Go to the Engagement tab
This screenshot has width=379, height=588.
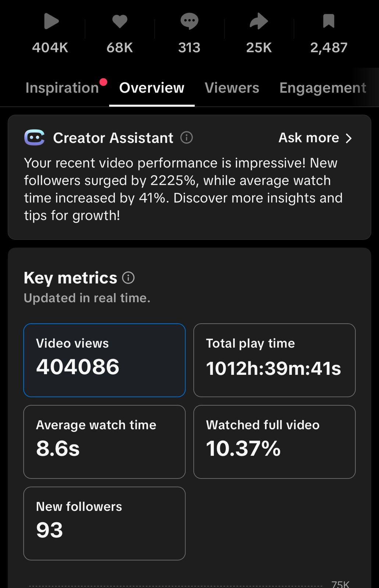[x=322, y=88]
